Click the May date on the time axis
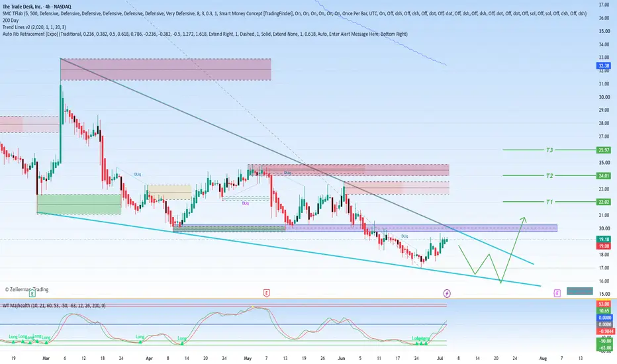Screen dimensions: 617x364 [248, 358]
